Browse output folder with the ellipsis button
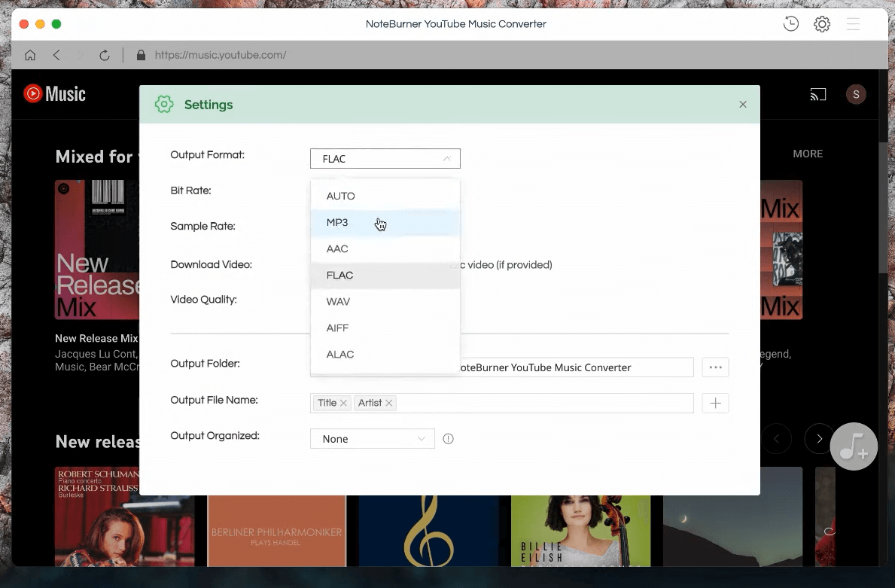The width and height of the screenshot is (895, 588). pos(715,367)
